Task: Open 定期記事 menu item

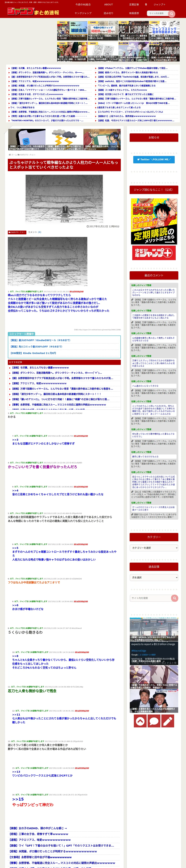Action: 134,5
